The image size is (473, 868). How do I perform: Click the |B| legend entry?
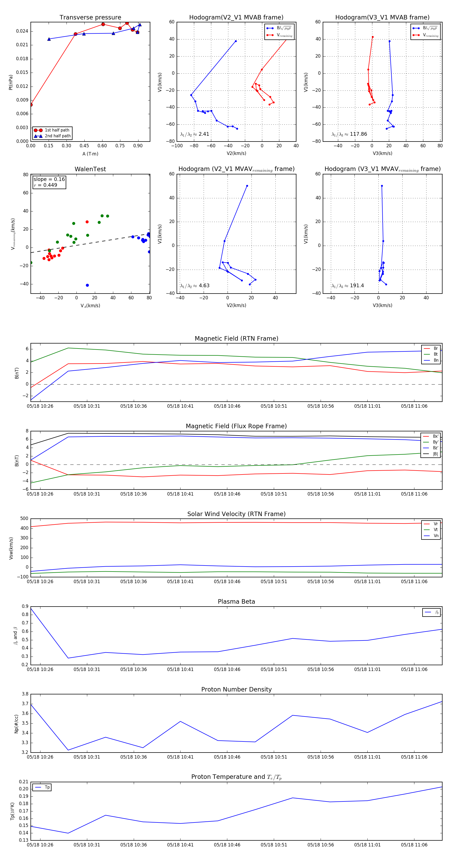pyautogui.click(x=431, y=454)
